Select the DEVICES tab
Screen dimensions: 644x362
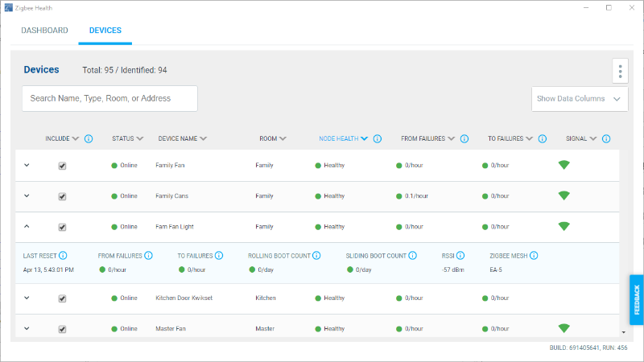pyautogui.click(x=105, y=31)
